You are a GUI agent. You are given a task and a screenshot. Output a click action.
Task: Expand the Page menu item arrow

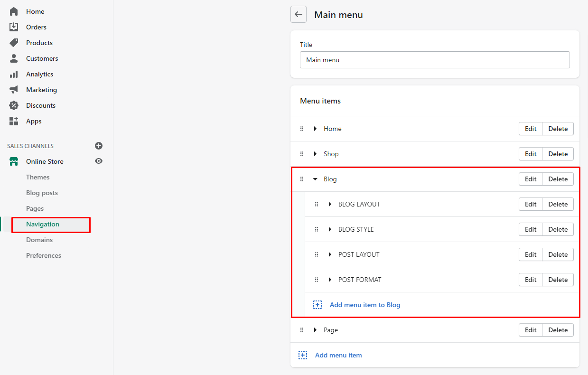pos(315,330)
